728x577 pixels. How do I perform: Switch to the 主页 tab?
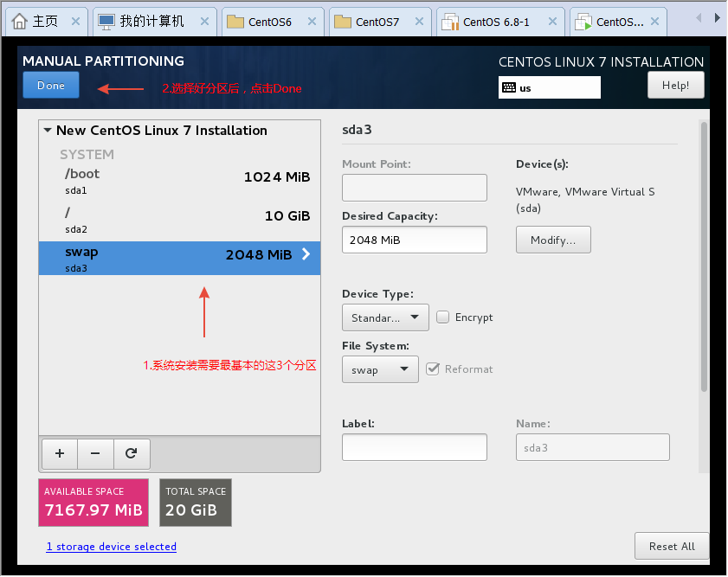click(x=45, y=22)
